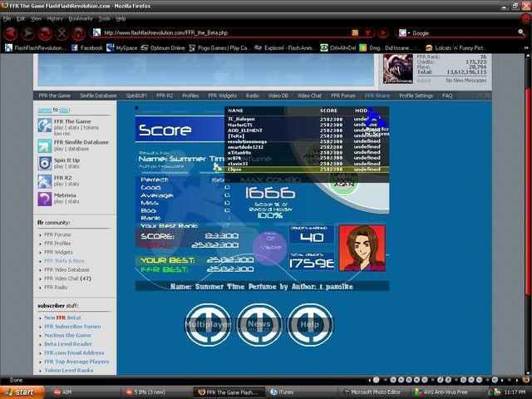Open the FFR R2 sidebar icon
Screen dimensions: 532x399
pos(44,181)
